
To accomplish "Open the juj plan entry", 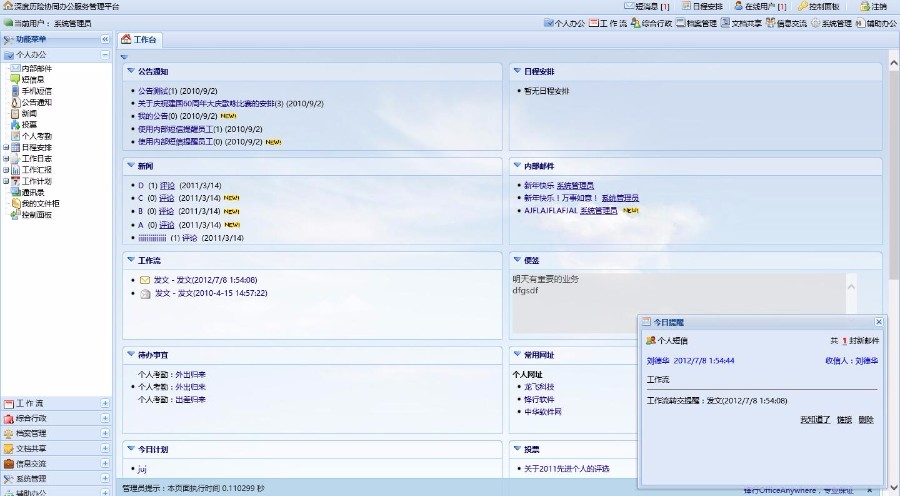I will click(142, 469).
